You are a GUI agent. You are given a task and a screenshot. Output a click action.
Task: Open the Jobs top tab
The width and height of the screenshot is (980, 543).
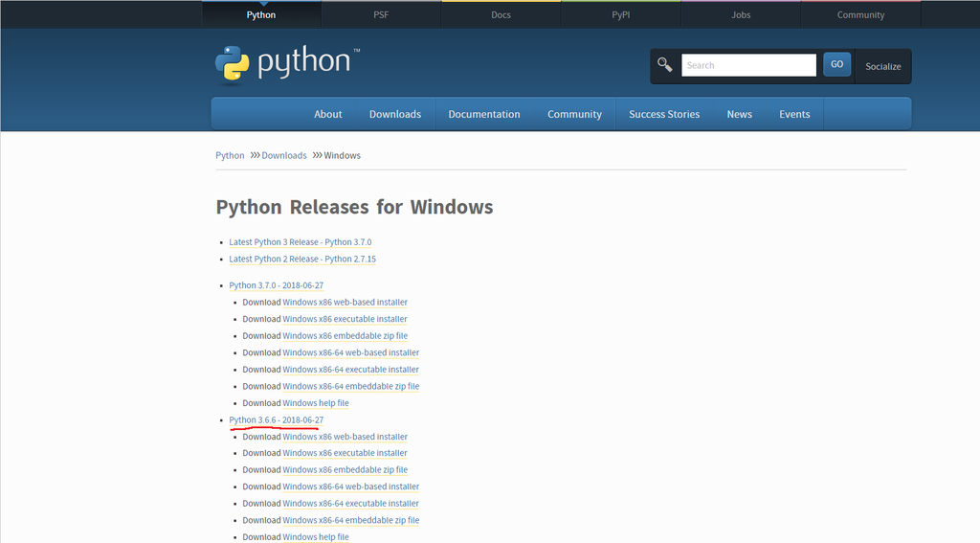coord(741,14)
